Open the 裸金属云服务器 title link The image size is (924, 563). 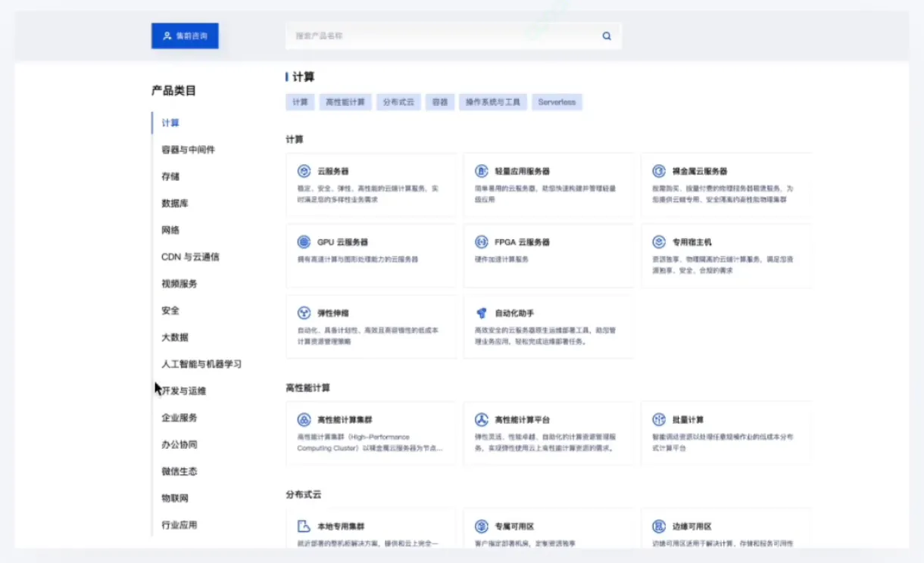coord(700,172)
